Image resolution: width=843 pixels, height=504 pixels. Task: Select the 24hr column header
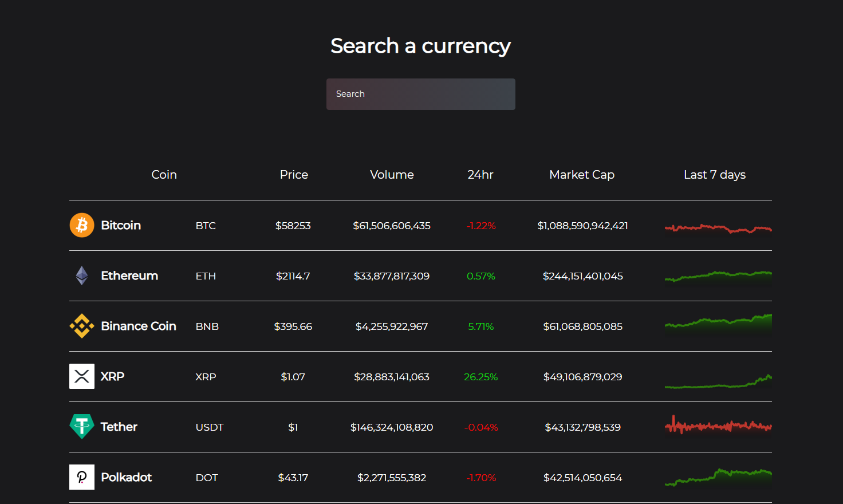tap(480, 175)
